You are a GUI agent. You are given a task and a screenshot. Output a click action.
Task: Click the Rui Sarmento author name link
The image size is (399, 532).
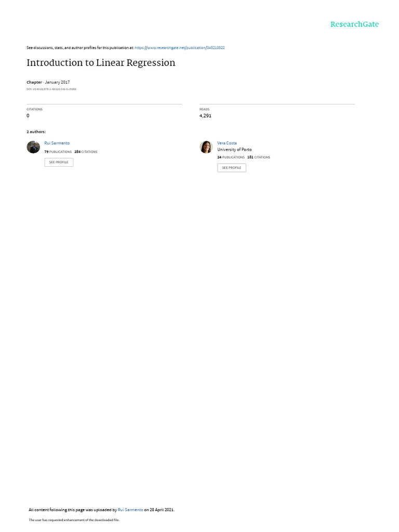pyautogui.click(x=57, y=143)
